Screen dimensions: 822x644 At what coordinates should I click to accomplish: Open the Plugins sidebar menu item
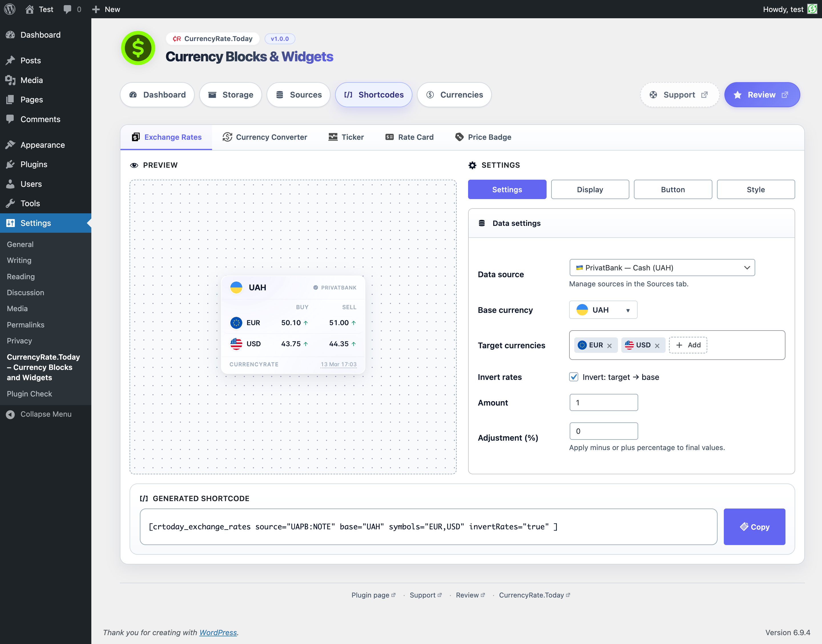click(x=34, y=164)
